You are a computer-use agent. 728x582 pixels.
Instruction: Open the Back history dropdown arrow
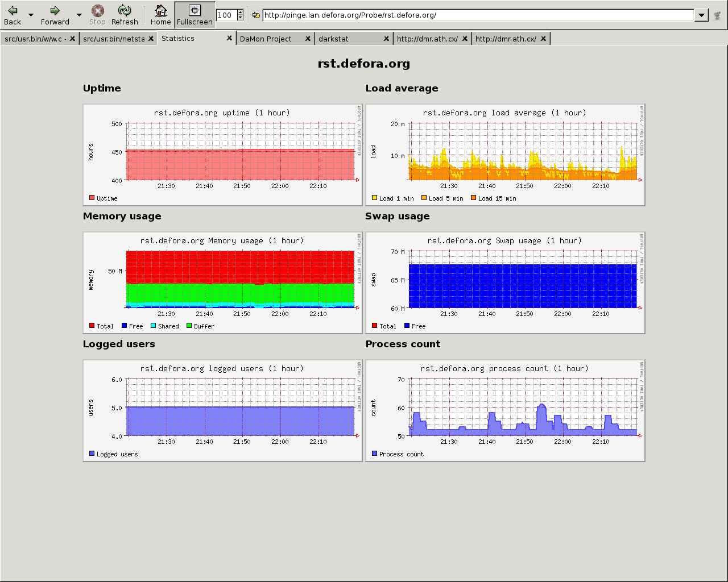[31, 15]
